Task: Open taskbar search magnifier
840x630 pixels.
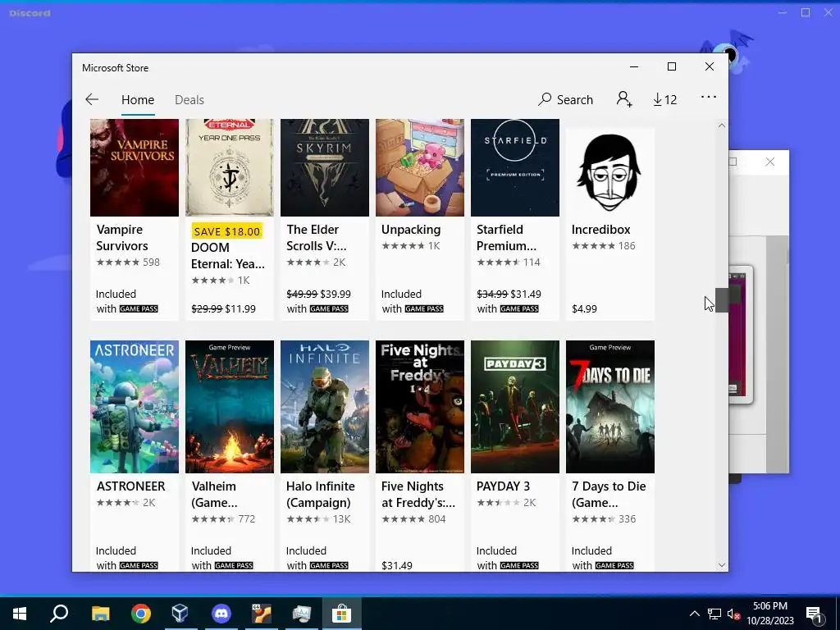Action: 59,614
